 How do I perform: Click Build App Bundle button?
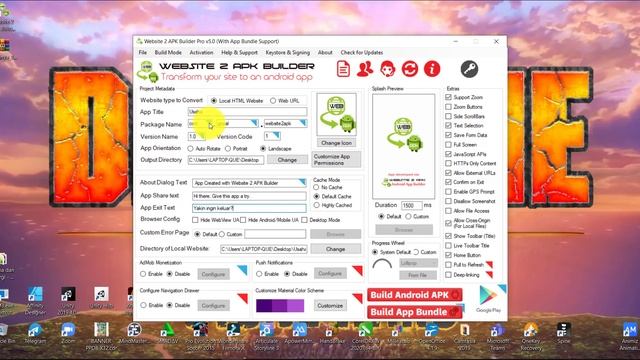pos(415,312)
